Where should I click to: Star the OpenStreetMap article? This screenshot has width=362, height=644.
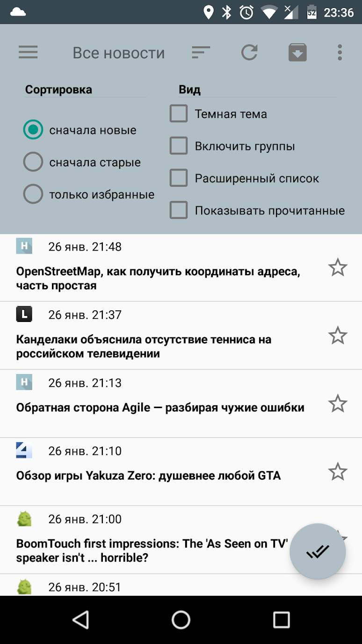pyautogui.click(x=337, y=268)
